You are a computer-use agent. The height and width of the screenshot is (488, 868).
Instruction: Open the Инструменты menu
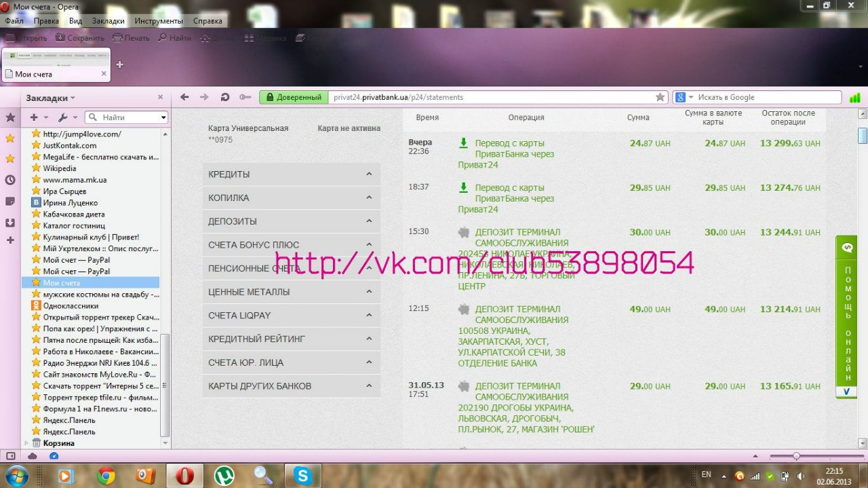(x=158, y=21)
